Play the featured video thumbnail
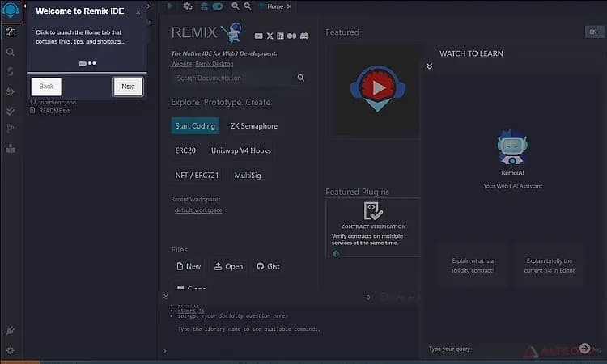Screen dimensions: 607x364 coord(377,90)
